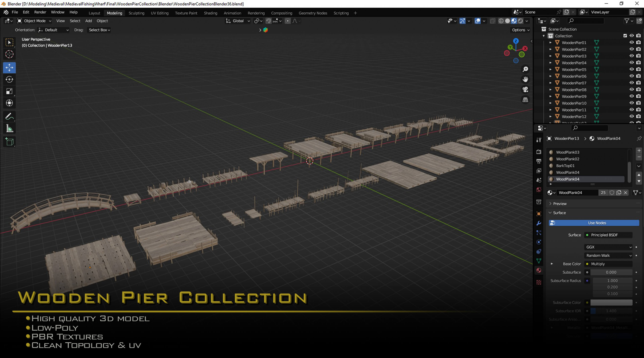This screenshot has height=358, width=644.
Task: Open the Modifiers wrench tab
Action: tap(539, 223)
